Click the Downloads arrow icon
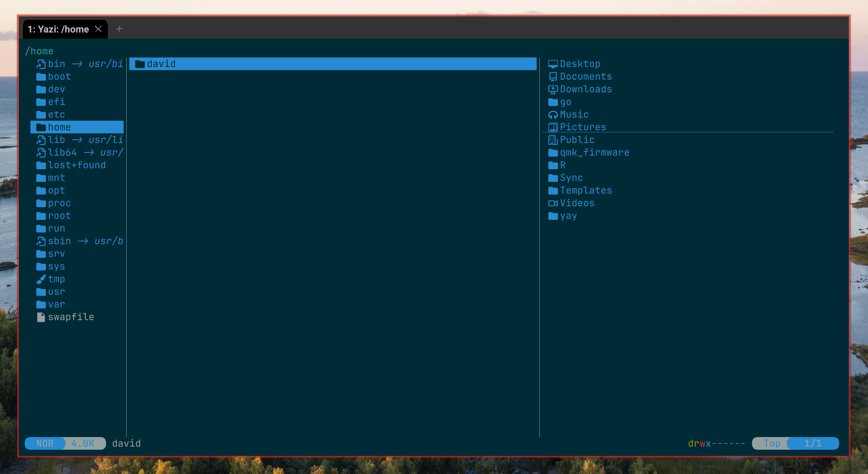This screenshot has height=474, width=868. tap(553, 89)
